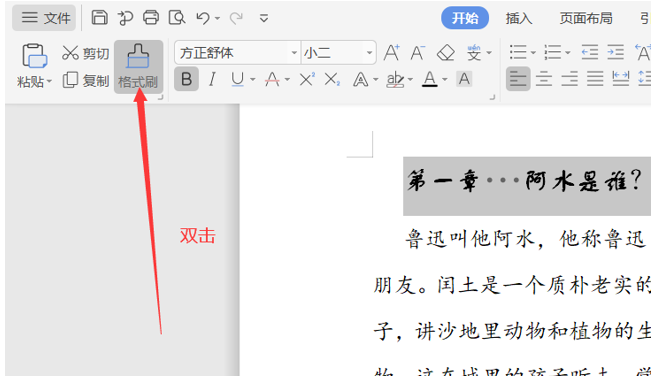Toggle strikethrough formatting
This screenshot has width=652, height=376.
point(272,79)
